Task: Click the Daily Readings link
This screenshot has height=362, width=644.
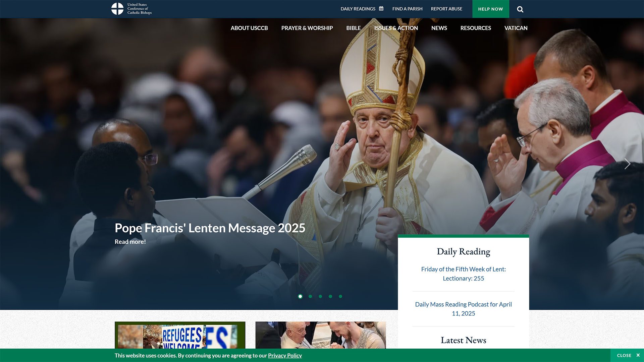Action: (x=358, y=9)
